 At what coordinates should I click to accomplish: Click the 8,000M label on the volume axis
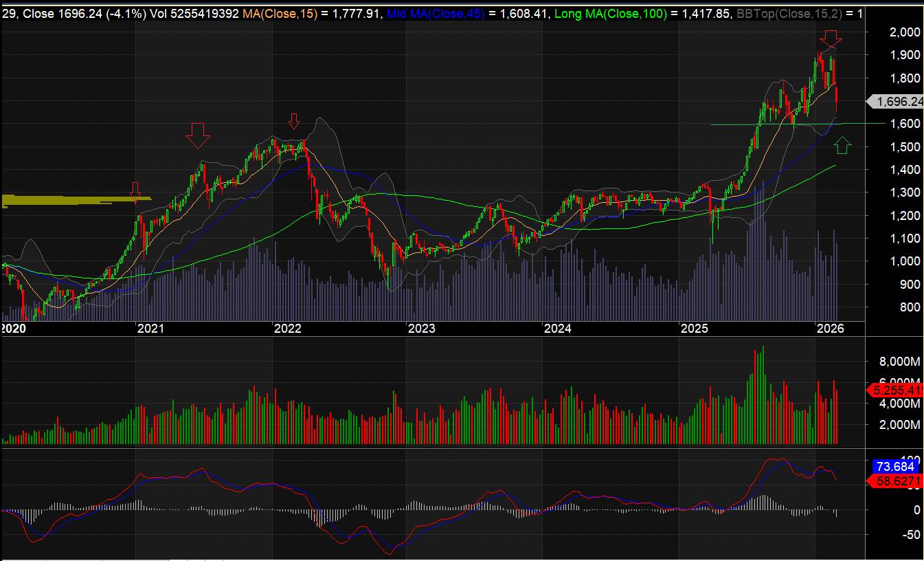tap(899, 362)
